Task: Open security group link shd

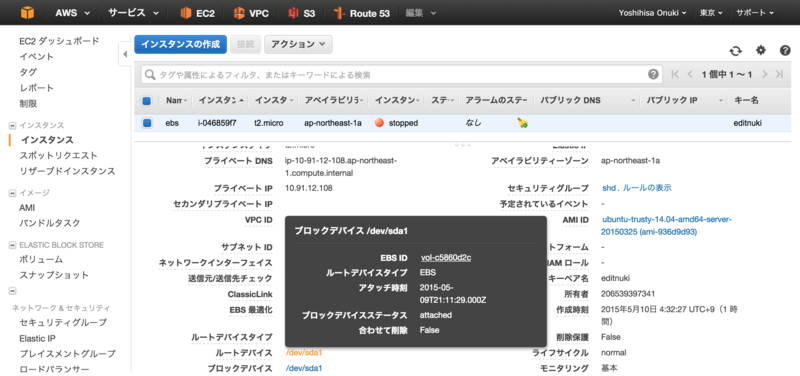Action: coord(609,188)
